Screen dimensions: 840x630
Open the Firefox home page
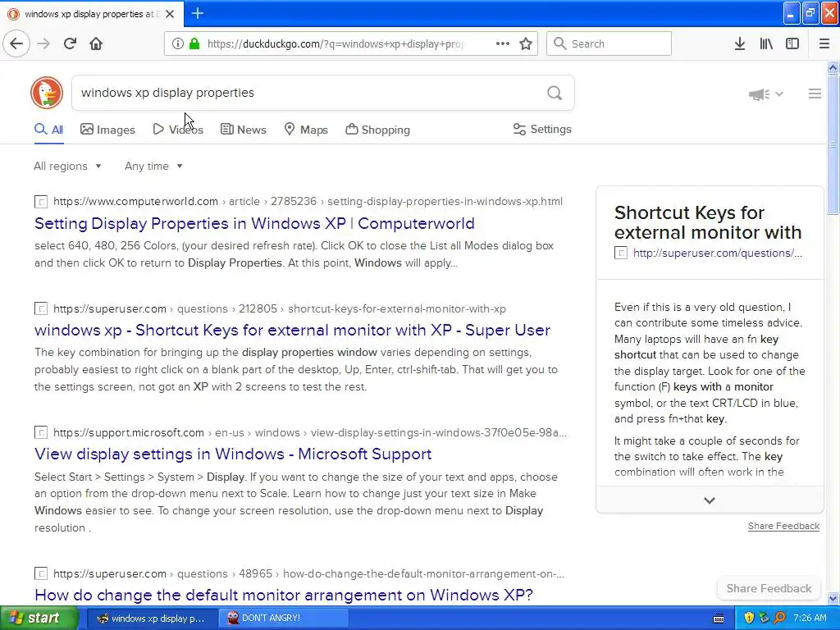click(96, 43)
